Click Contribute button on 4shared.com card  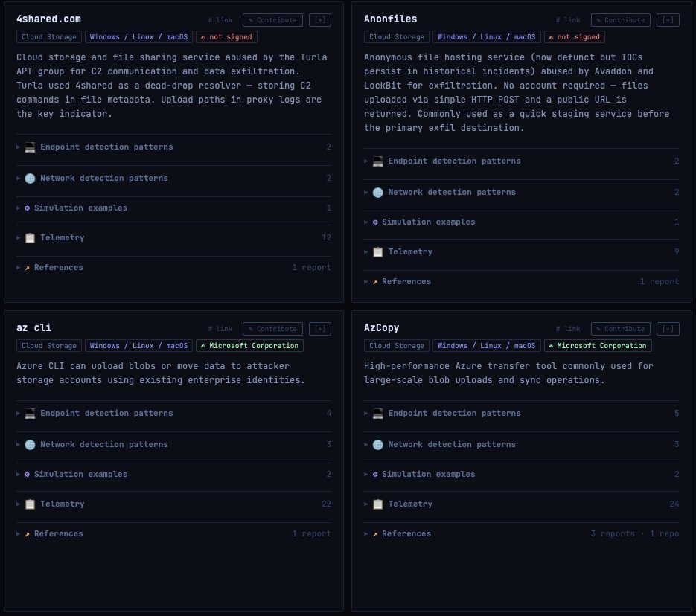[x=272, y=20]
